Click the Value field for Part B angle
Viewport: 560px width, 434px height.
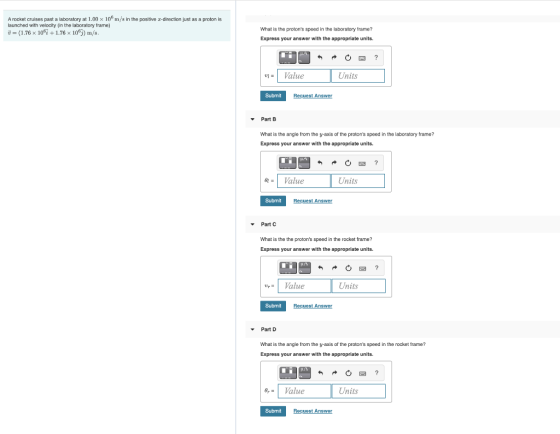tap(304, 181)
